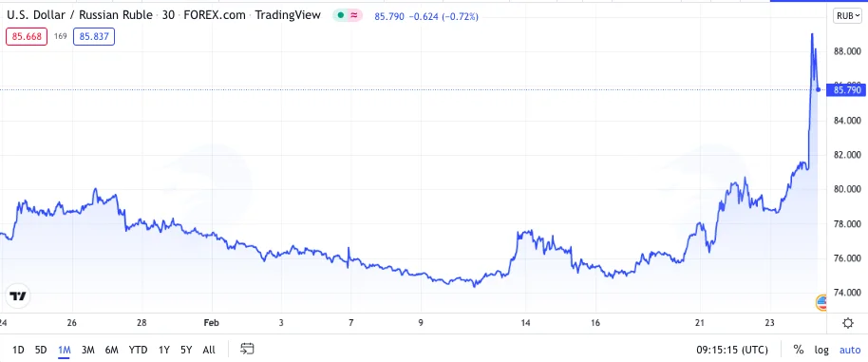Toggle auto scale mode
Image resolution: width=868 pixels, height=362 pixels.
(x=850, y=350)
